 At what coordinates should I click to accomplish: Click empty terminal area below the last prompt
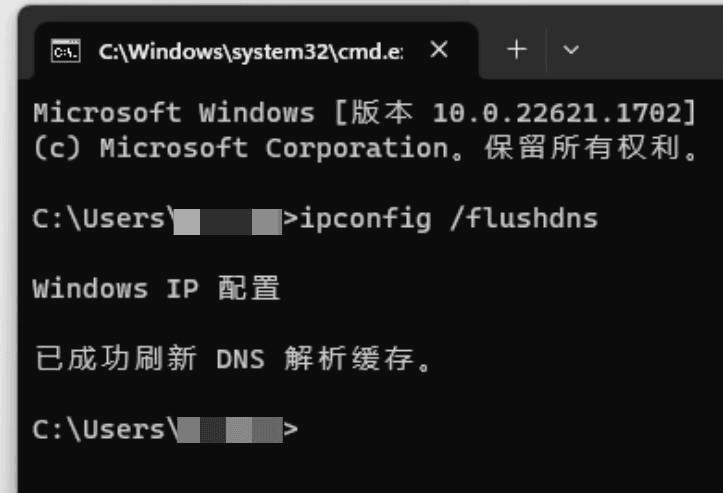pyautogui.click(x=369, y=468)
